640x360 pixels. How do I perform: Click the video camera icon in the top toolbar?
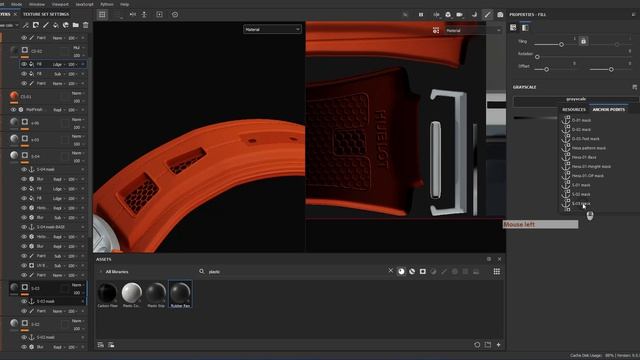pos(460,15)
